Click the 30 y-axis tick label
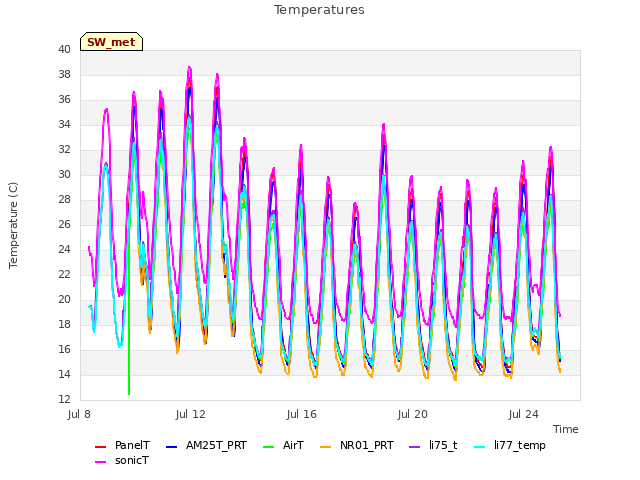 pos(64,174)
